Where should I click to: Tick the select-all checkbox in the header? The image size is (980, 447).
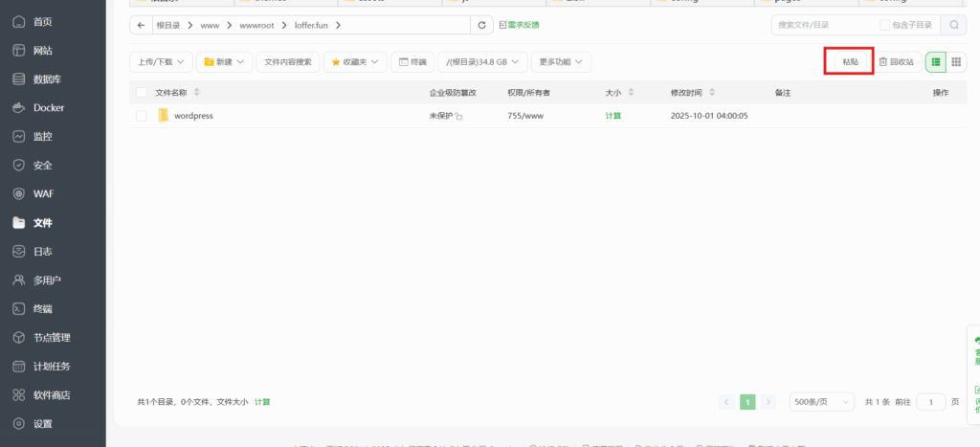[x=142, y=93]
